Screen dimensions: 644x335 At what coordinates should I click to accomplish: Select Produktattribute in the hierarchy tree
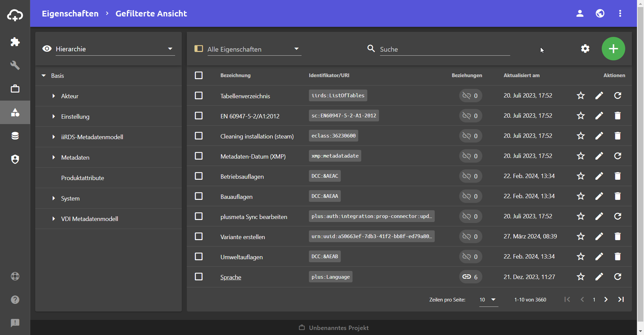83,178
